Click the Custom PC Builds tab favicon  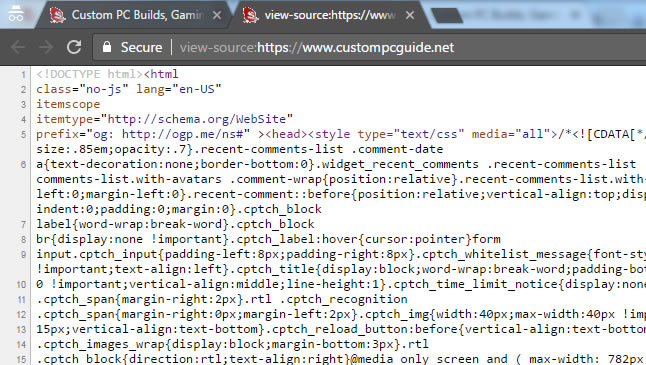[x=57, y=15]
